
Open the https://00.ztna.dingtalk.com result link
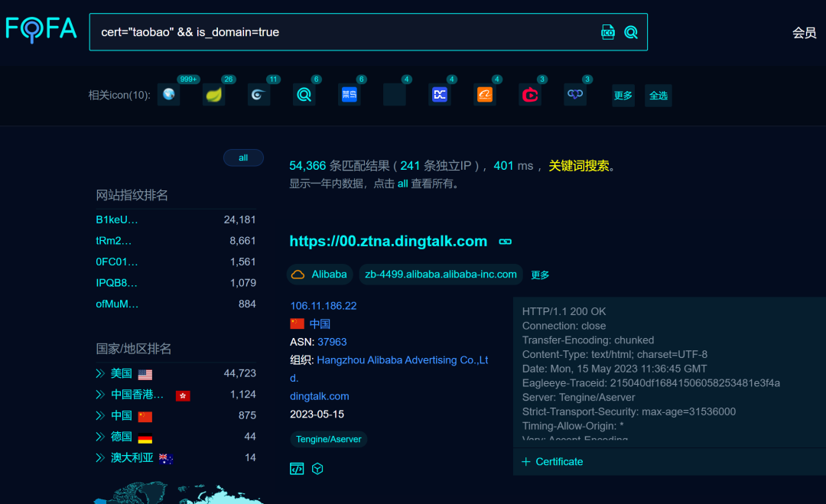(388, 241)
